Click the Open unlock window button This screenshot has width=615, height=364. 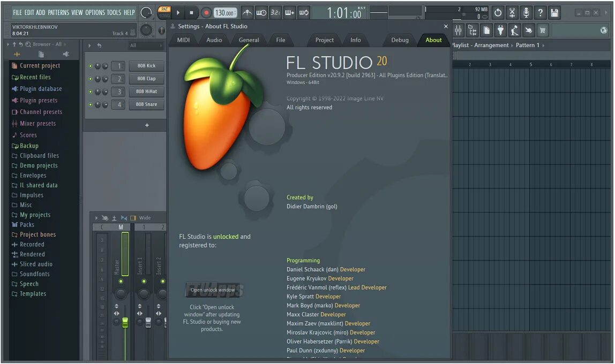click(x=213, y=290)
